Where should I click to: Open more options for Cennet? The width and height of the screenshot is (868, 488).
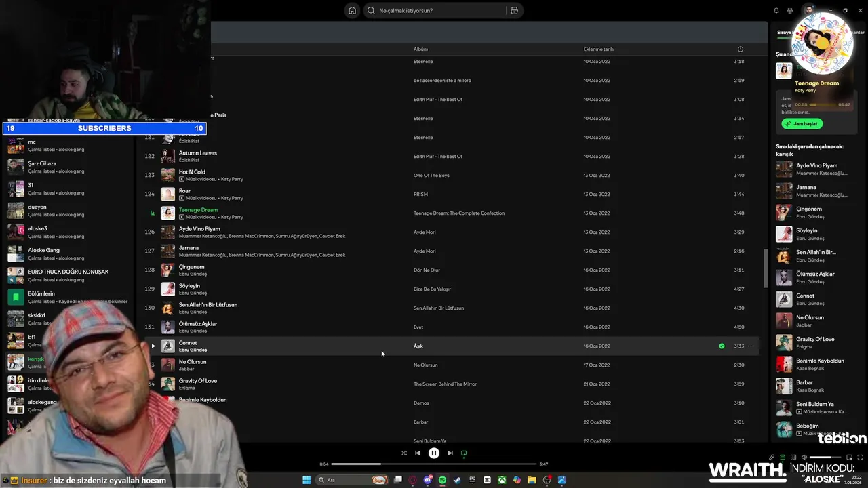coord(751,346)
